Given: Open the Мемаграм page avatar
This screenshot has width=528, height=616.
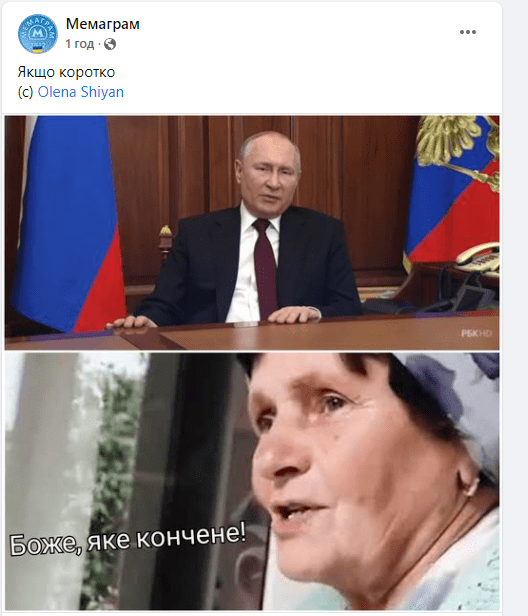Looking at the screenshot, I should (38, 34).
